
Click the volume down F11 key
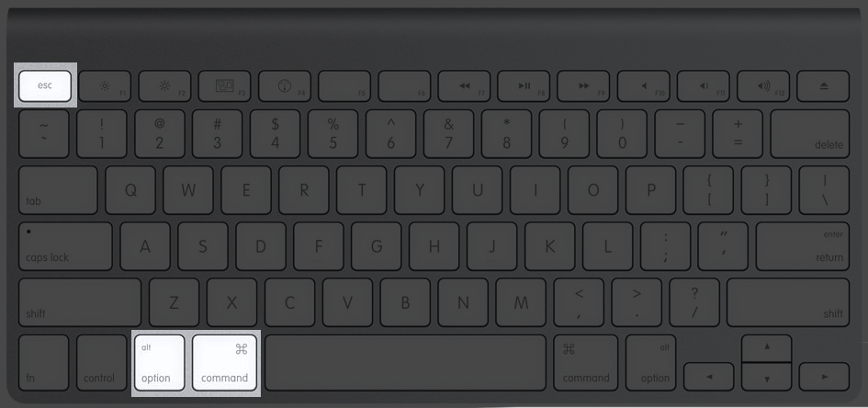point(703,85)
